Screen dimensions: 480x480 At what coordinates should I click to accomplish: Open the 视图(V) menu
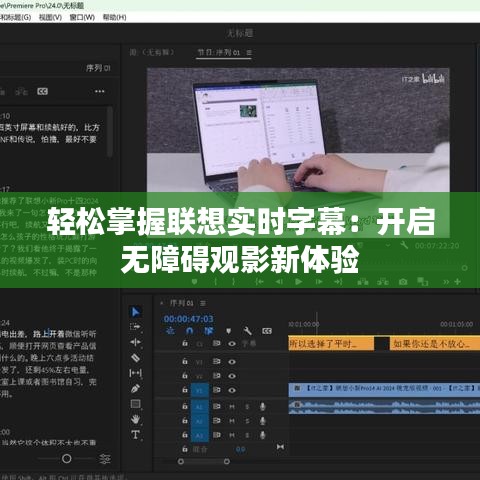[50, 17]
